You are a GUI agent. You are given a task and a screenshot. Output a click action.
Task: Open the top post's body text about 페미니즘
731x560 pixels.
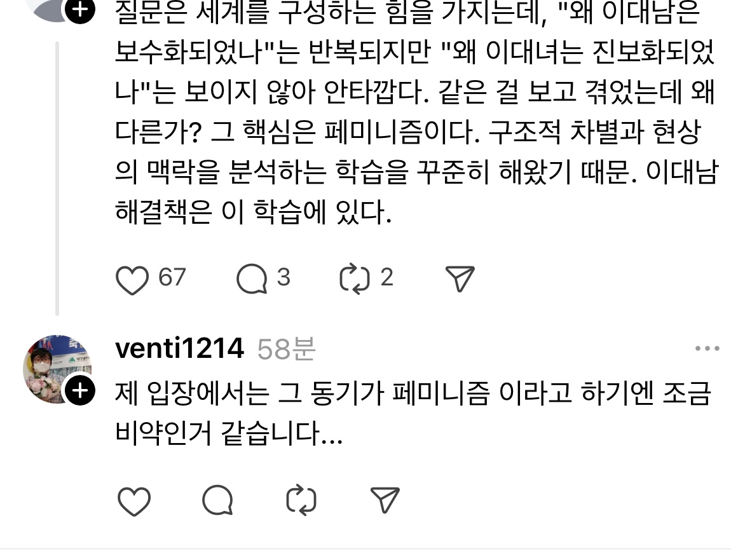click(x=416, y=112)
